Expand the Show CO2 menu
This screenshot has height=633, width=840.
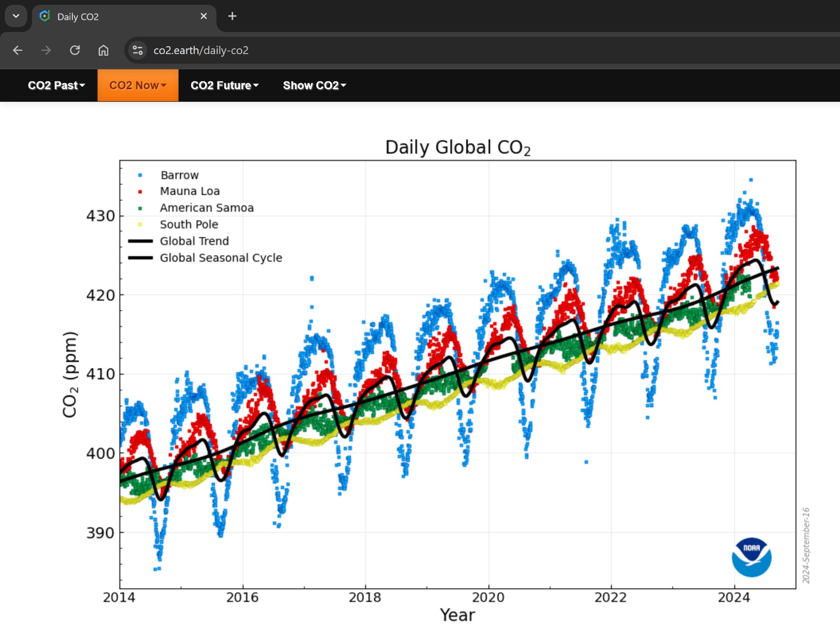click(314, 86)
